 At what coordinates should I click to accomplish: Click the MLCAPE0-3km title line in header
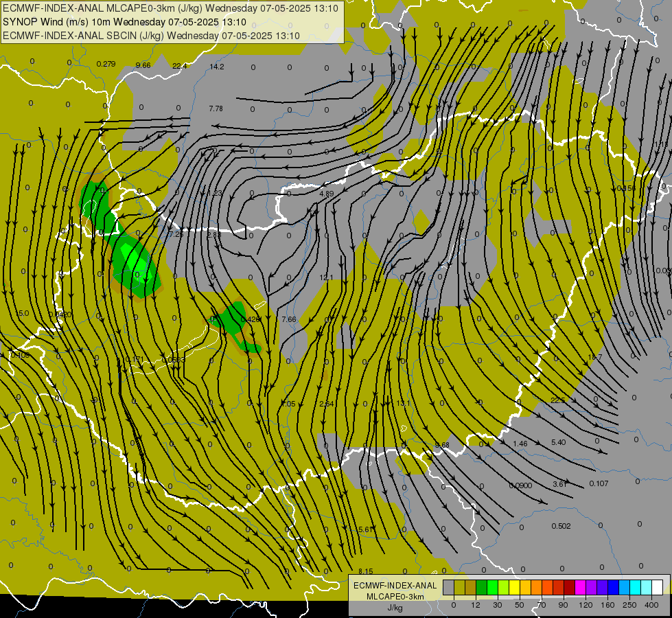(170, 8)
